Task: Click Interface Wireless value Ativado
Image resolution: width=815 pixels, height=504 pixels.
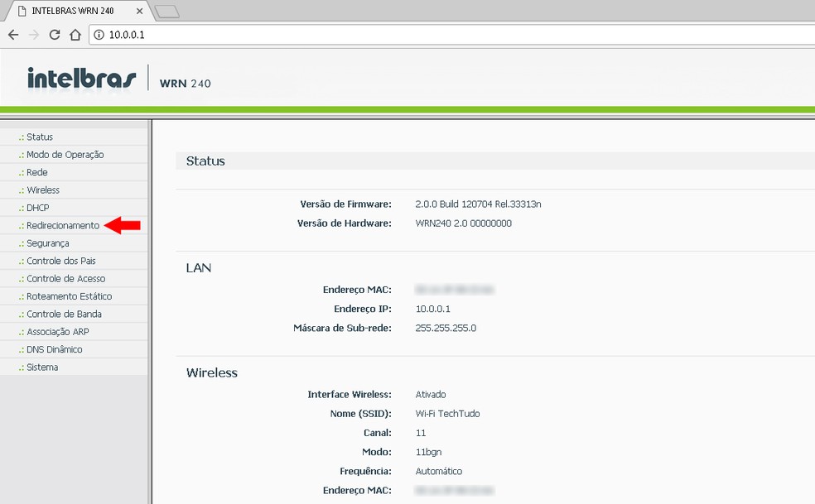Action: tap(431, 395)
